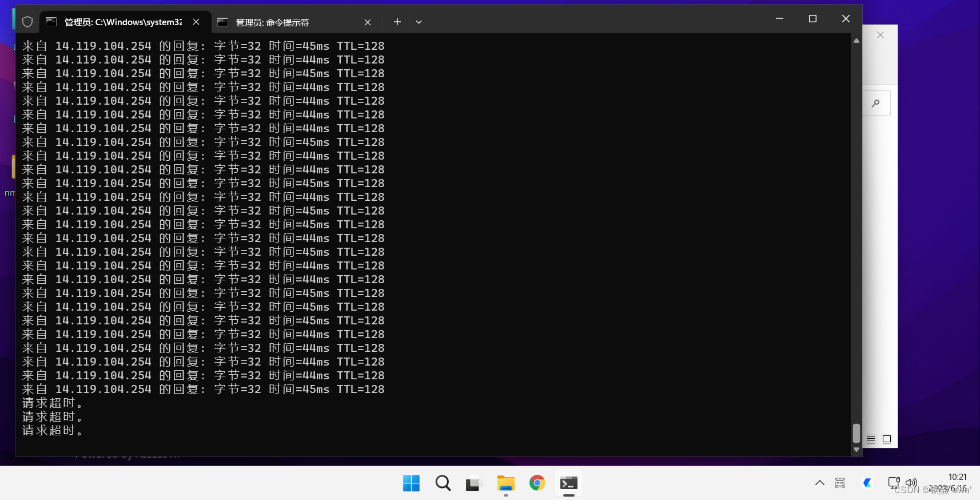Expand the new tab profile dropdown chevron

419,22
